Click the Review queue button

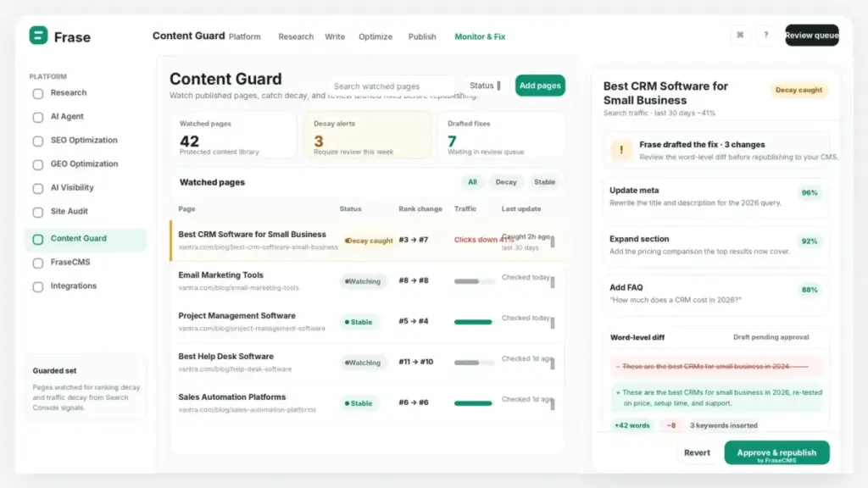pos(812,36)
